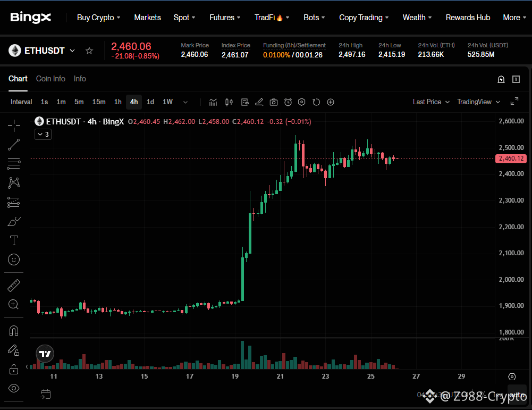Click the BingX logo
Screen dimensions: 532x410
[30, 18]
